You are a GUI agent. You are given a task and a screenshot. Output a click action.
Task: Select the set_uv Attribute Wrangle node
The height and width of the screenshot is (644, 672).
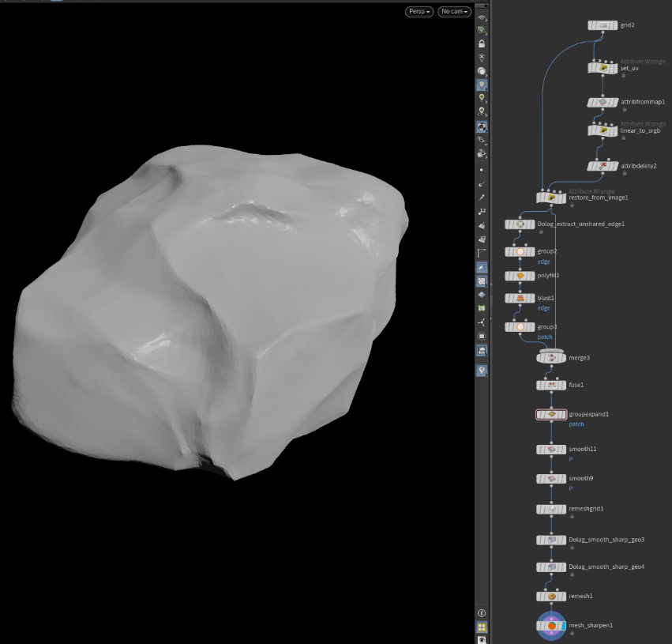[603, 69]
